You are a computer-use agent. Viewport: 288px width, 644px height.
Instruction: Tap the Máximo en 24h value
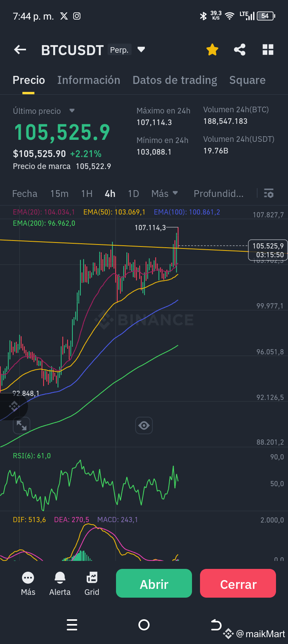click(x=154, y=122)
